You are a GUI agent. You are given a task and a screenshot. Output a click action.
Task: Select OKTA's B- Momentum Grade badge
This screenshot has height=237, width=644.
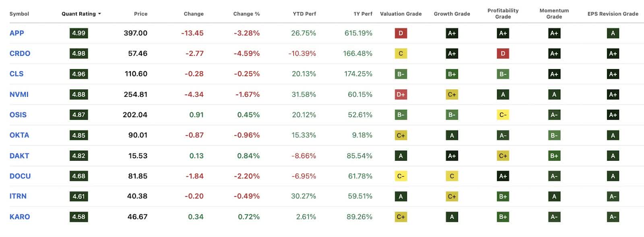coord(554,135)
